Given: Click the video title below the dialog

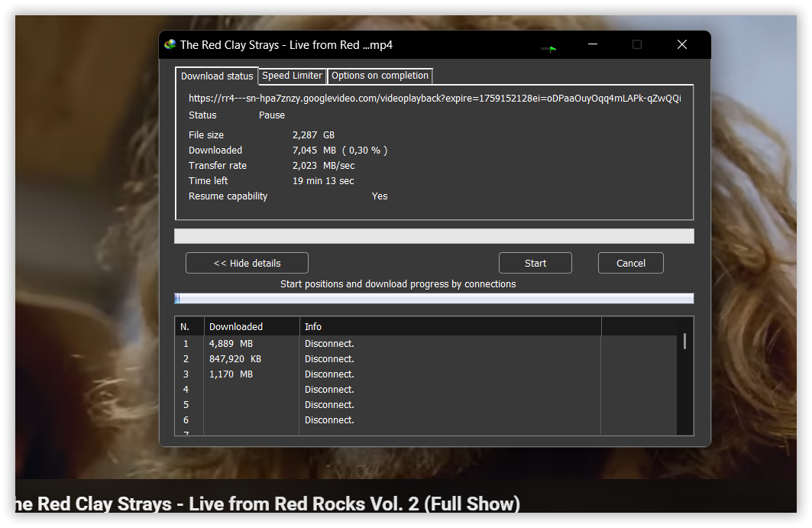Looking at the screenshot, I should pyautogui.click(x=267, y=504).
